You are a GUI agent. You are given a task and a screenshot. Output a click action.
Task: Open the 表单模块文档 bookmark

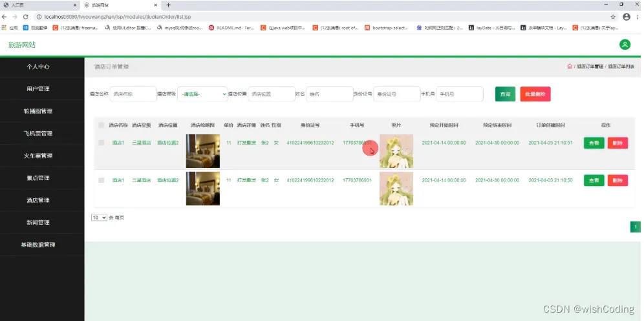pyautogui.click(x=544, y=28)
